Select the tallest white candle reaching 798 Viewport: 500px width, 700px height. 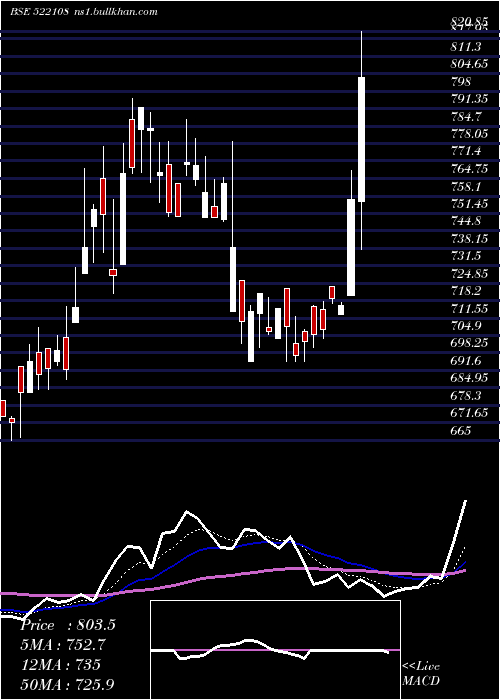362,139
